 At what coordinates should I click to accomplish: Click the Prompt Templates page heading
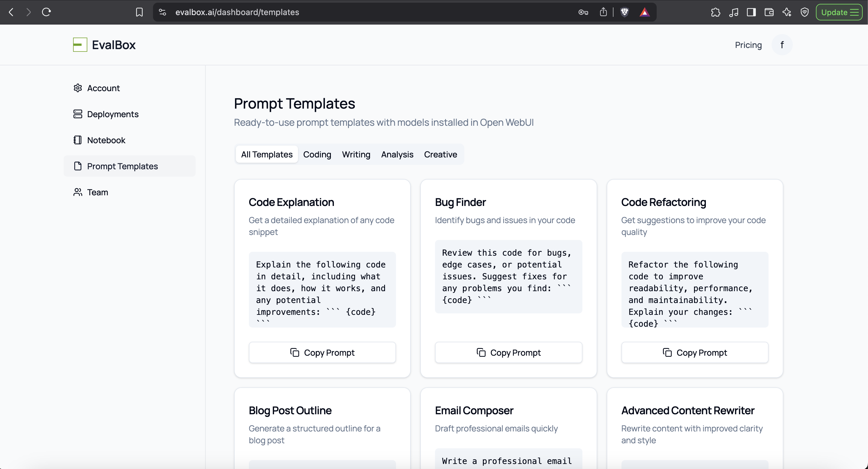(x=294, y=104)
